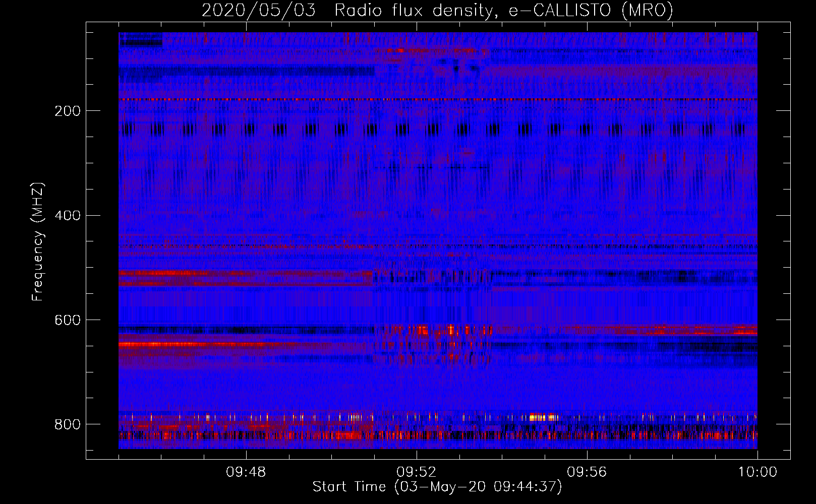Click the 09:48 time tick label
816x504 pixels.
[x=246, y=472]
